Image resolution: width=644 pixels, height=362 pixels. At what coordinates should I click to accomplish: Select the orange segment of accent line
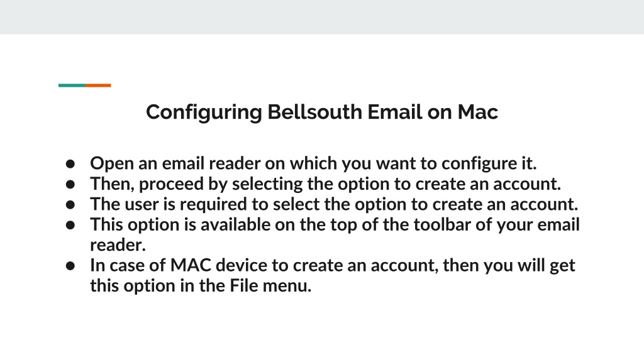point(97,85)
